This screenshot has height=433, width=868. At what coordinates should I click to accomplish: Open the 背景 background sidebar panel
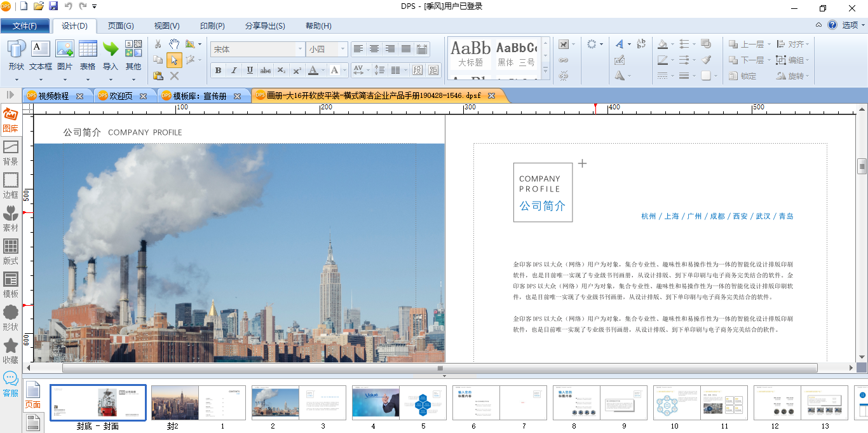point(11,154)
